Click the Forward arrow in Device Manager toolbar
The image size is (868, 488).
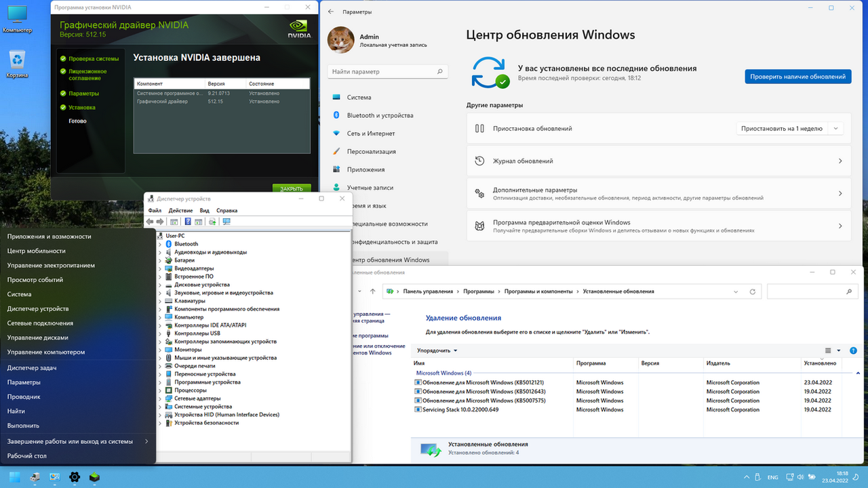click(x=160, y=222)
